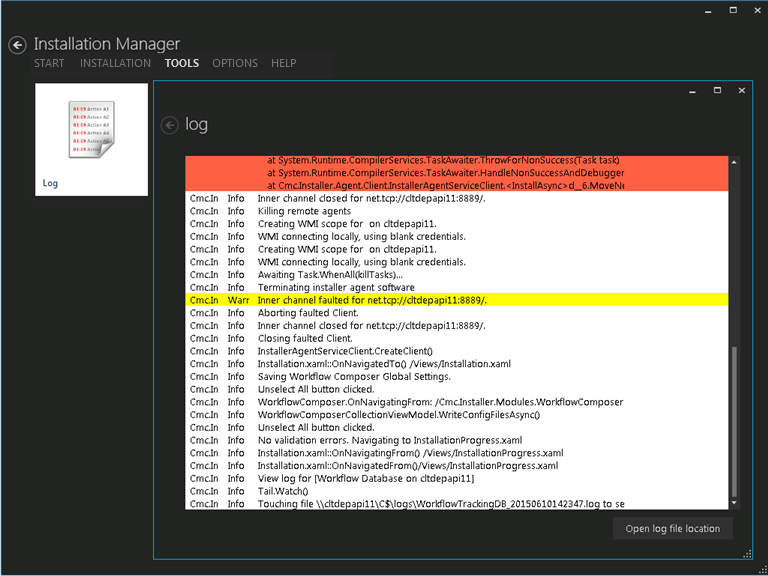
Task: Click the log vertical scrollbar thumb
Action: [733, 420]
